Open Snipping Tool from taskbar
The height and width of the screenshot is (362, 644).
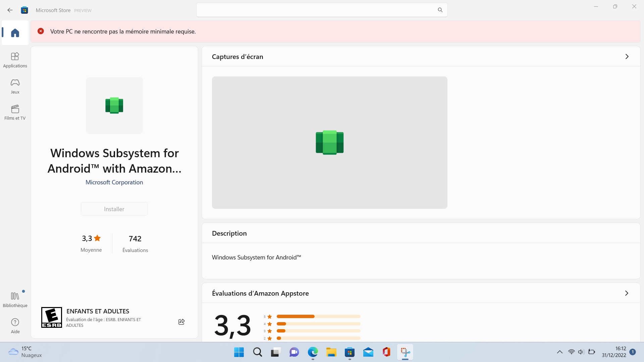[x=405, y=352]
